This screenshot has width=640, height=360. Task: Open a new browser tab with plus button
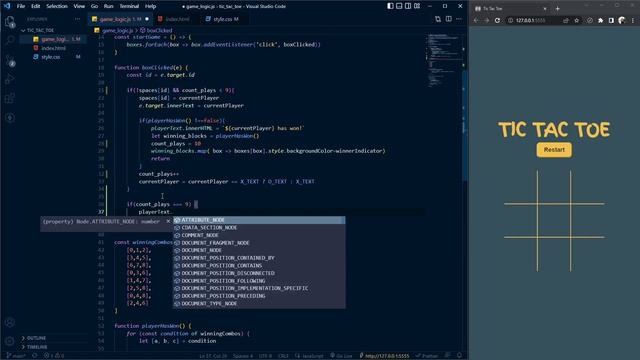coord(558,9)
